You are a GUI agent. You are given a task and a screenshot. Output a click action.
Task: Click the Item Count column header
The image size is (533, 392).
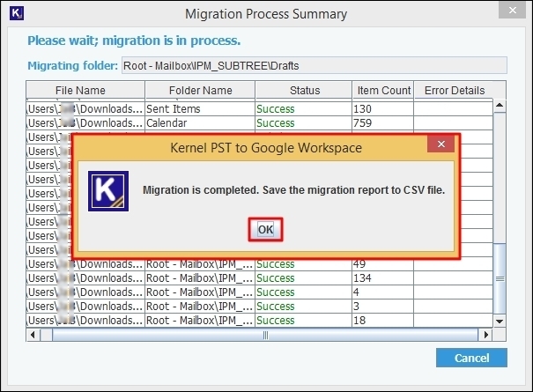383,91
